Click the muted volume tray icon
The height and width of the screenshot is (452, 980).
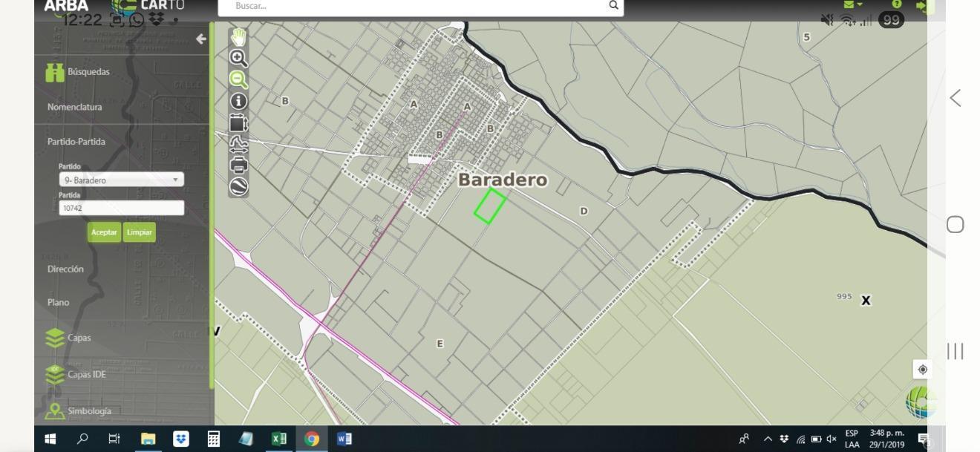click(832, 439)
